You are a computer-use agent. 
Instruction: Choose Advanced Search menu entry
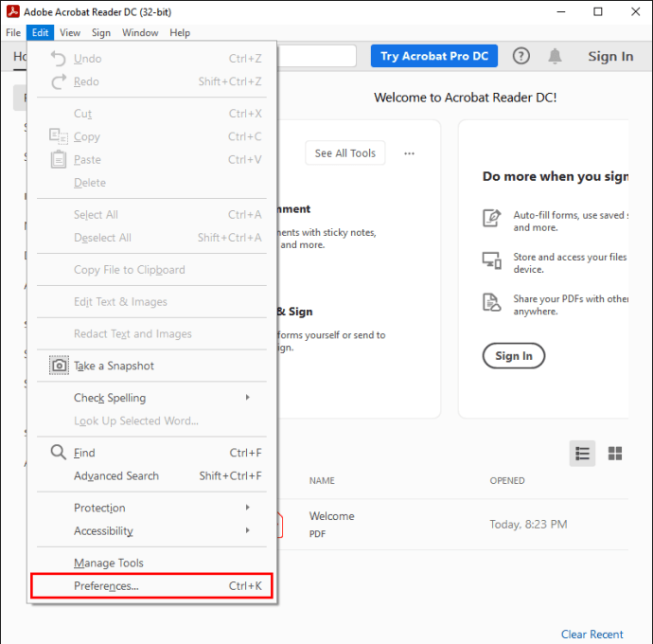(x=151, y=475)
